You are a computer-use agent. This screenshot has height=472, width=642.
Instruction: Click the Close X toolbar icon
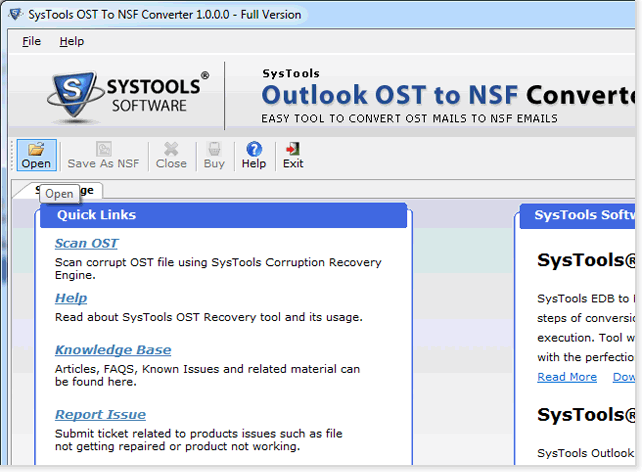pos(171,149)
